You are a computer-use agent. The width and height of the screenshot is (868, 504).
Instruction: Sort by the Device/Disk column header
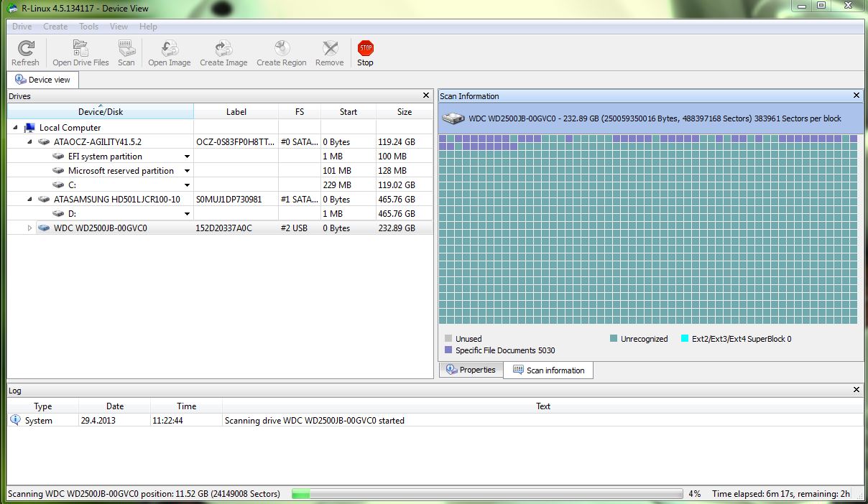click(x=101, y=111)
